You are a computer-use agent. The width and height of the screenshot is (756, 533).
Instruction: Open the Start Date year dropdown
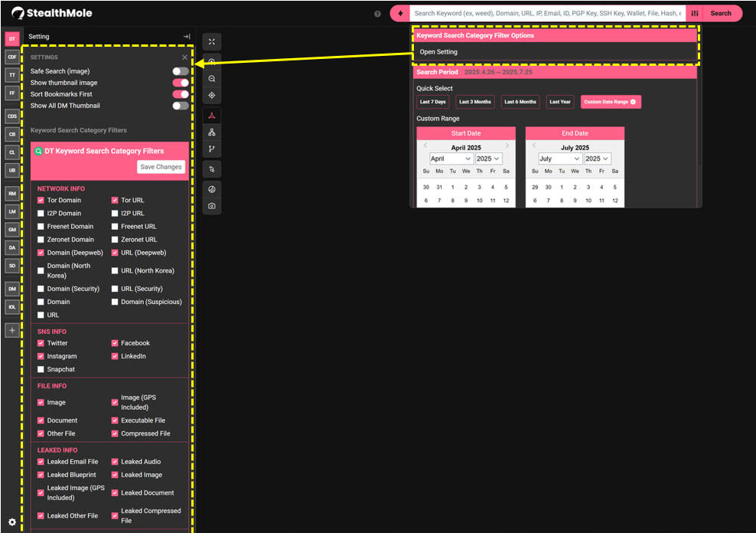click(488, 159)
